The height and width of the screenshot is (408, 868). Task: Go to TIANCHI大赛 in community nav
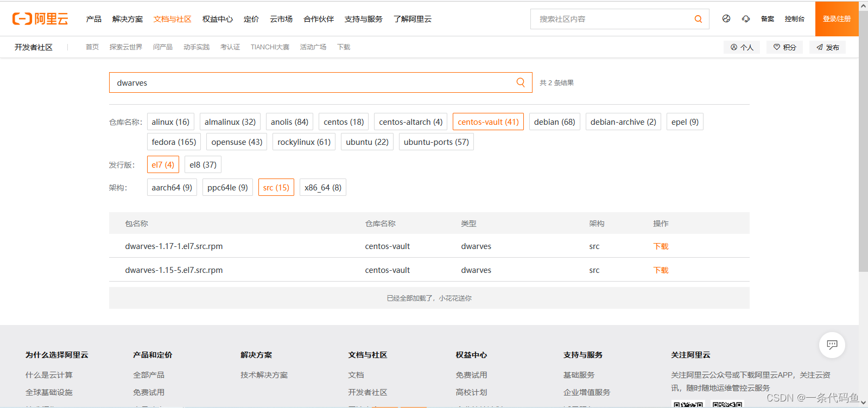coord(270,47)
